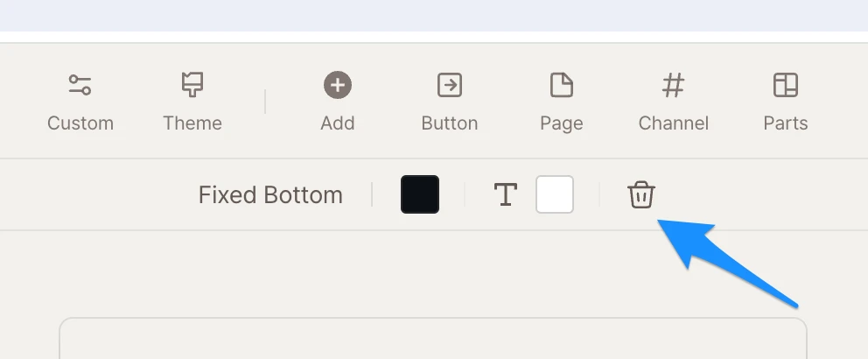Screen dimensions: 868x359
Task: Select the Button label in toolbar
Action: tap(449, 123)
